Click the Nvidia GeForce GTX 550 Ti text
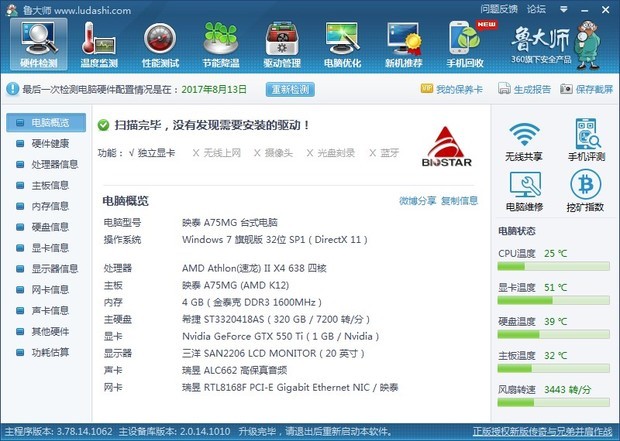Viewport: 620px width, 441px height. coord(280,337)
